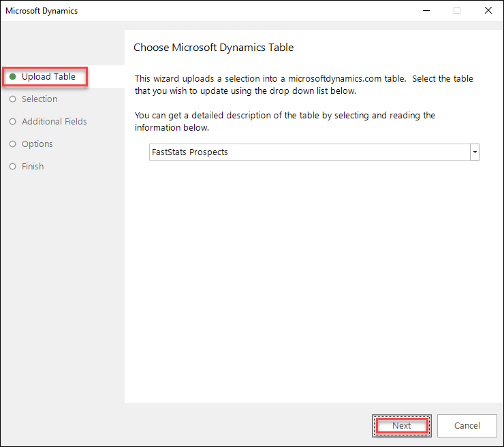Viewport: 504px width, 447px height.
Task: Go to the Additional Fields step
Action: 54,121
